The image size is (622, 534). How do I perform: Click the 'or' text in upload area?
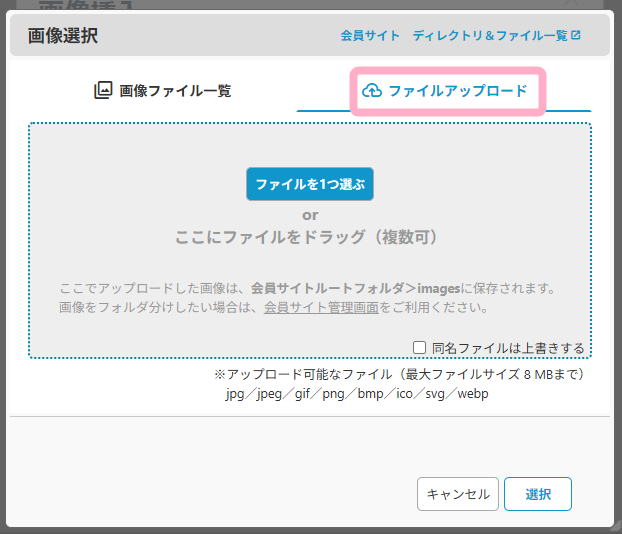click(310, 214)
